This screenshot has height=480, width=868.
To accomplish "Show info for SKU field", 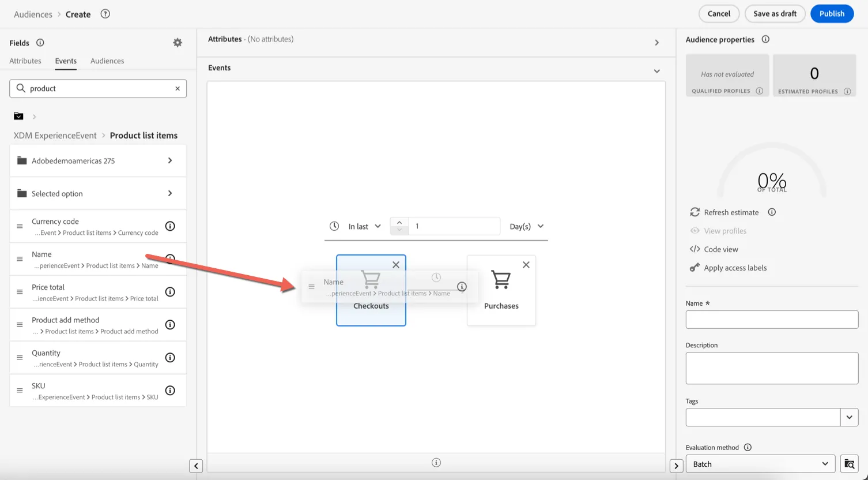I will click(x=170, y=391).
